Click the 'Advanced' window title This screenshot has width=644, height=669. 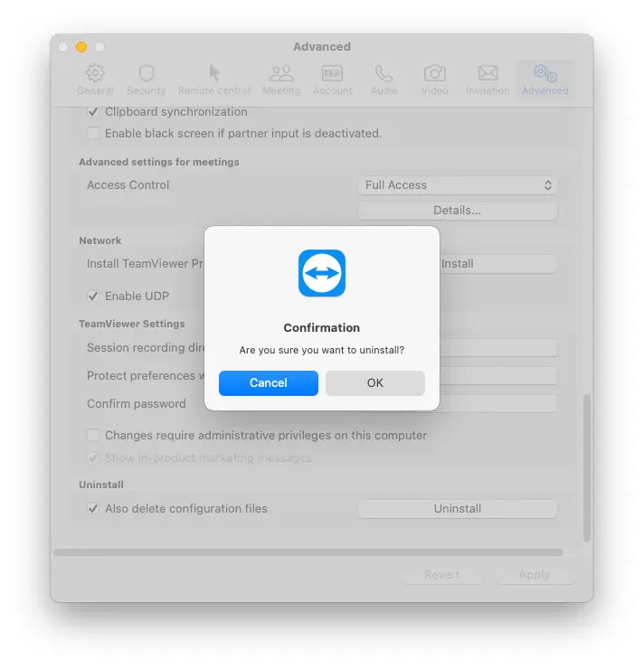coord(322,46)
